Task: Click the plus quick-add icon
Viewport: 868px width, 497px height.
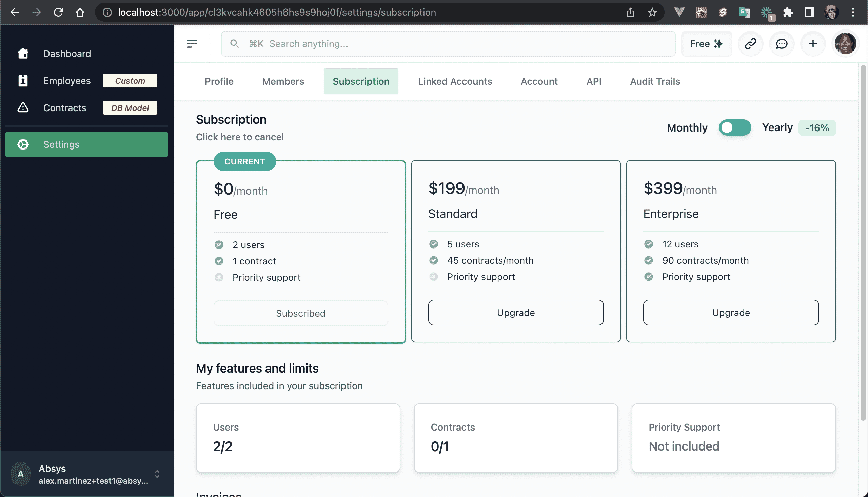Action: 813,44
